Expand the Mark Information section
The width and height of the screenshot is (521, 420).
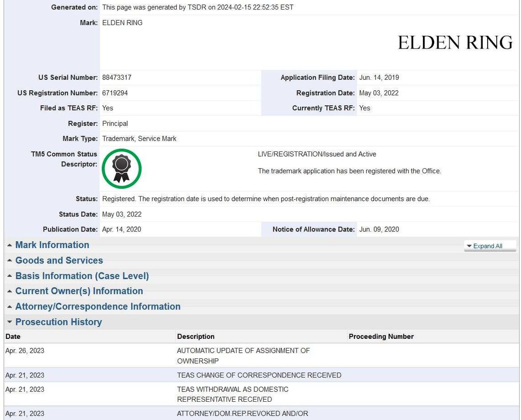(x=52, y=245)
